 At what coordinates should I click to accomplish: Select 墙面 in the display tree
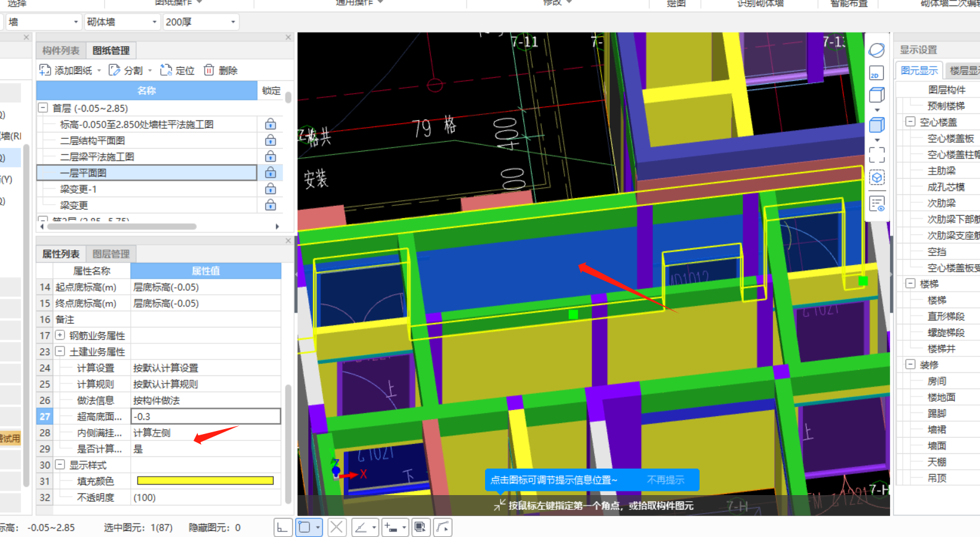click(x=937, y=446)
